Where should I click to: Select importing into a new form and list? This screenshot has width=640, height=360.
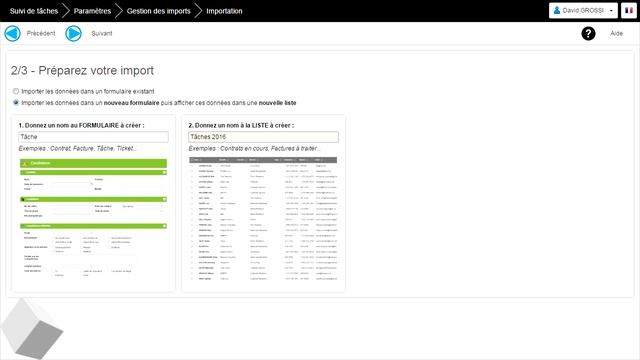coord(16,102)
